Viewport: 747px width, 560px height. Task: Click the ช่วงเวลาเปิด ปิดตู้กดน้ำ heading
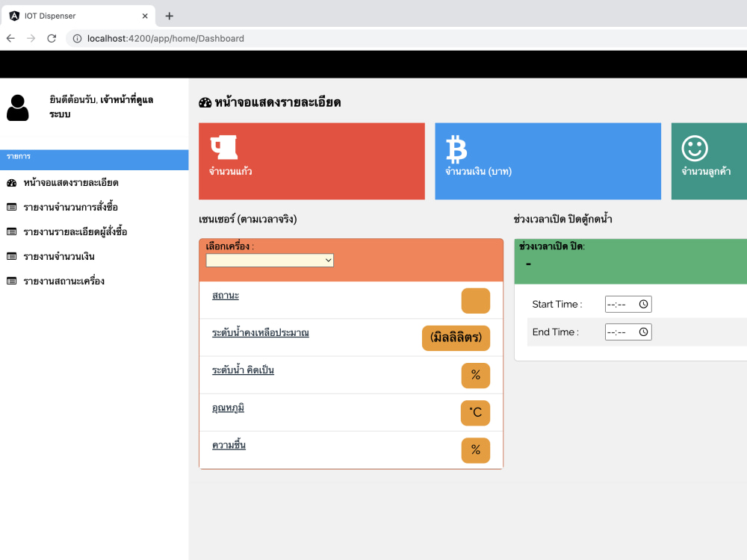tap(562, 220)
